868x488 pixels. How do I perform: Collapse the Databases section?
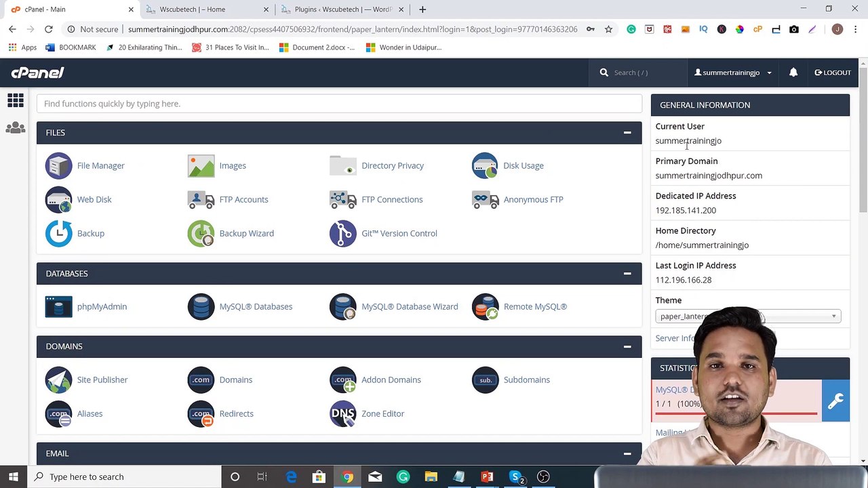tap(627, 274)
